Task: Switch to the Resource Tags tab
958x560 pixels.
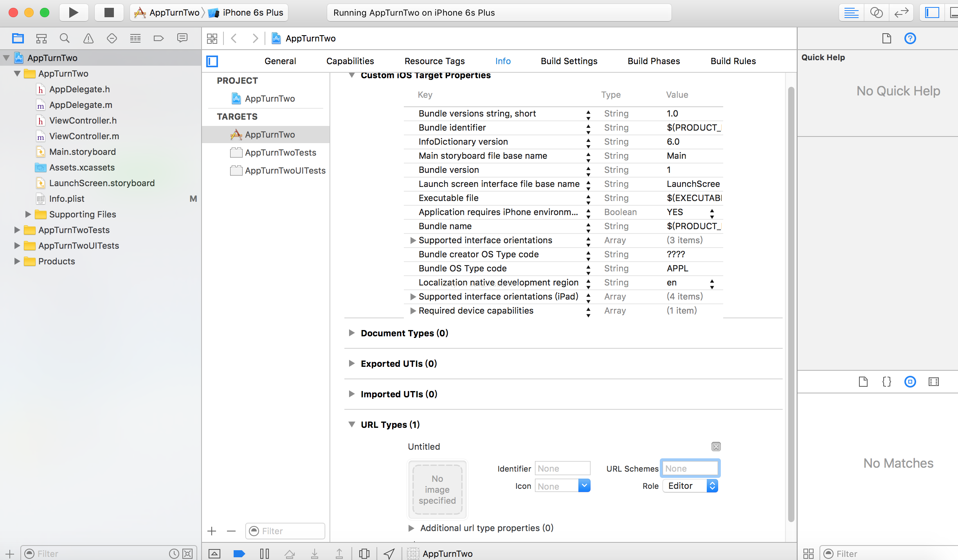Action: (435, 61)
